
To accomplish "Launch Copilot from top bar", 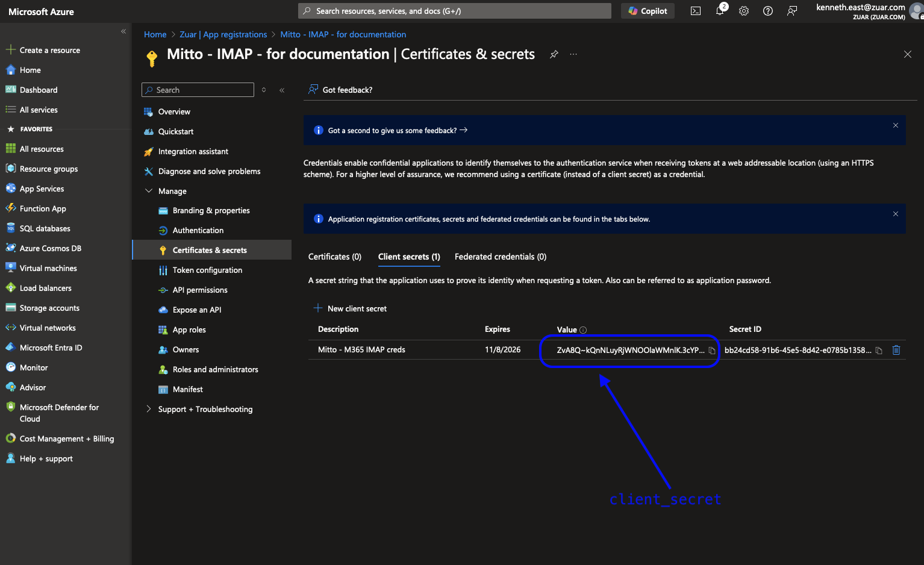I will pos(648,11).
